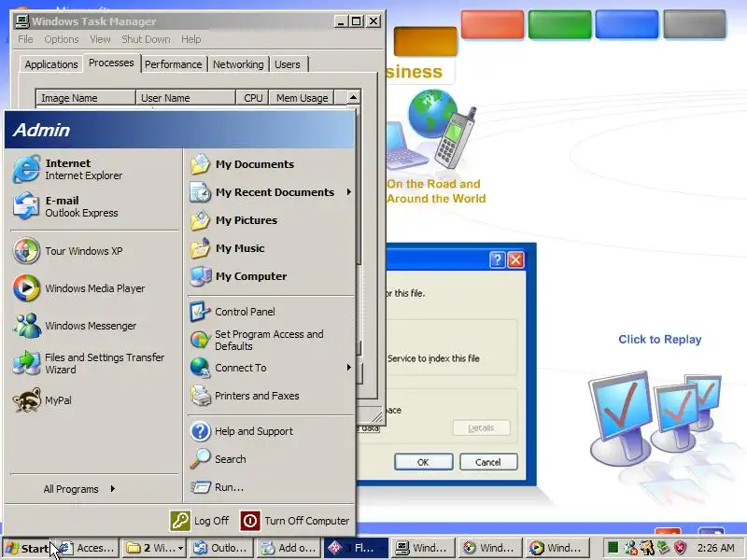
Task: Expand Connect To submenu
Action: point(349,368)
